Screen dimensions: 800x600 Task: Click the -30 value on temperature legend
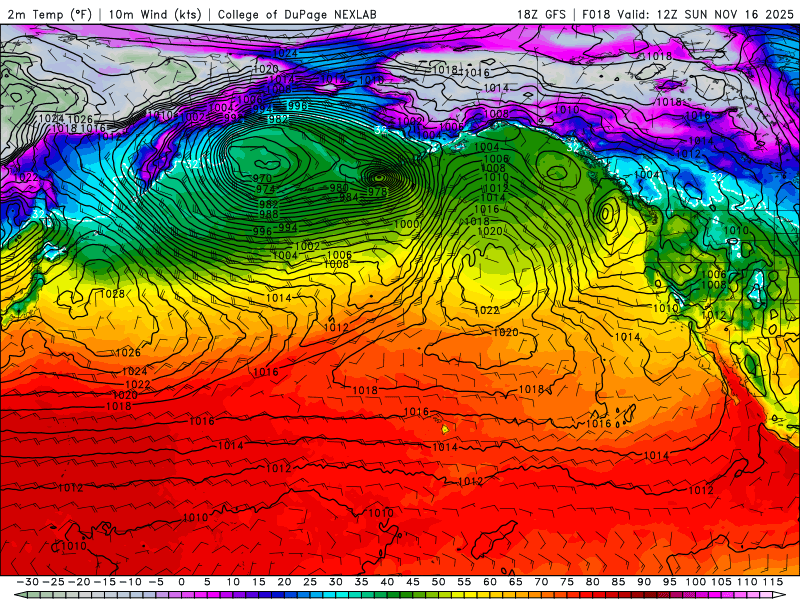(x=28, y=582)
